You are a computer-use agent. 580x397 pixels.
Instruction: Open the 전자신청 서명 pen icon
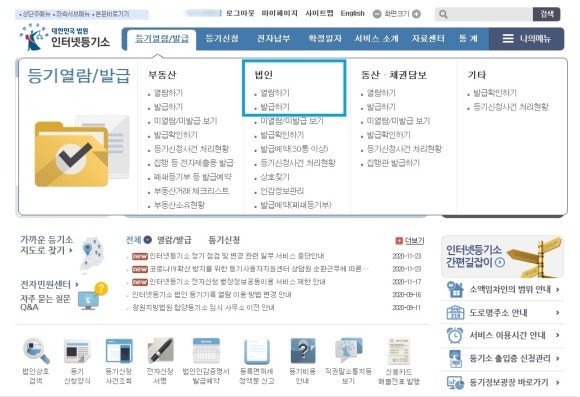coord(160,350)
